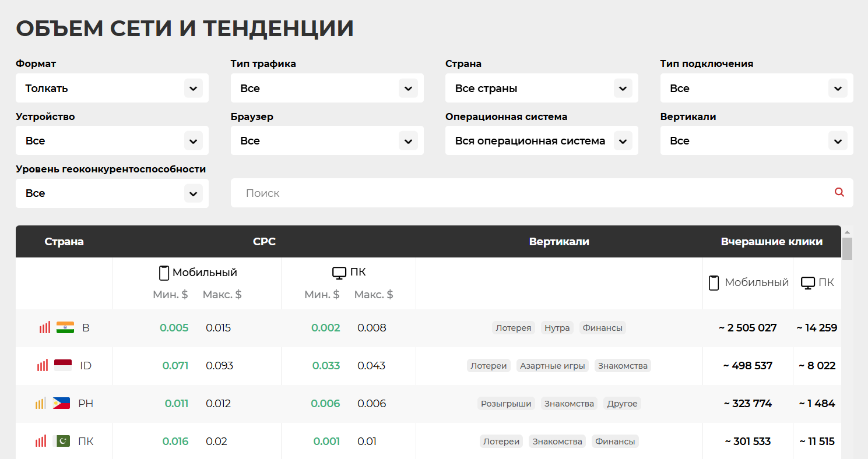Open the Вертикали filter dropdown
The image size is (868, 459).
756,141
